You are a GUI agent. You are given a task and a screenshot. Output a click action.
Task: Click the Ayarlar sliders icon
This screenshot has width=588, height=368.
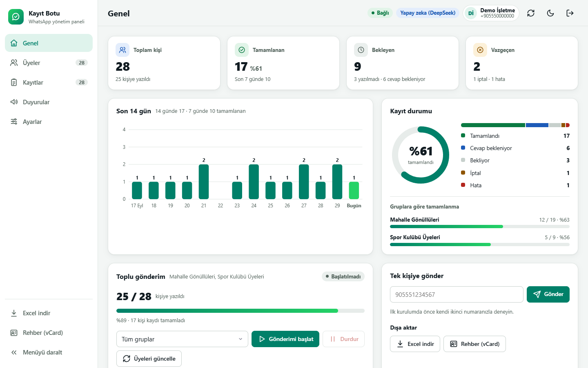pos(14,121)
